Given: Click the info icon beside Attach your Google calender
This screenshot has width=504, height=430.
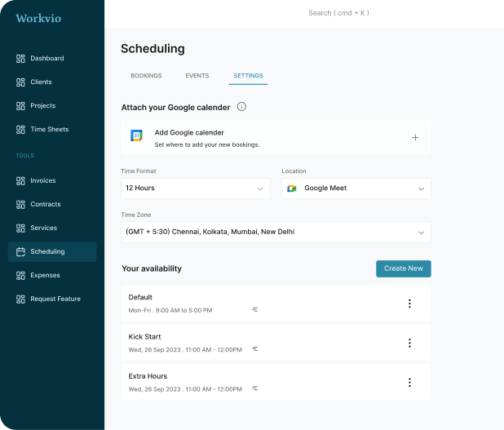Looking at the screenshot, I should 241,107.
